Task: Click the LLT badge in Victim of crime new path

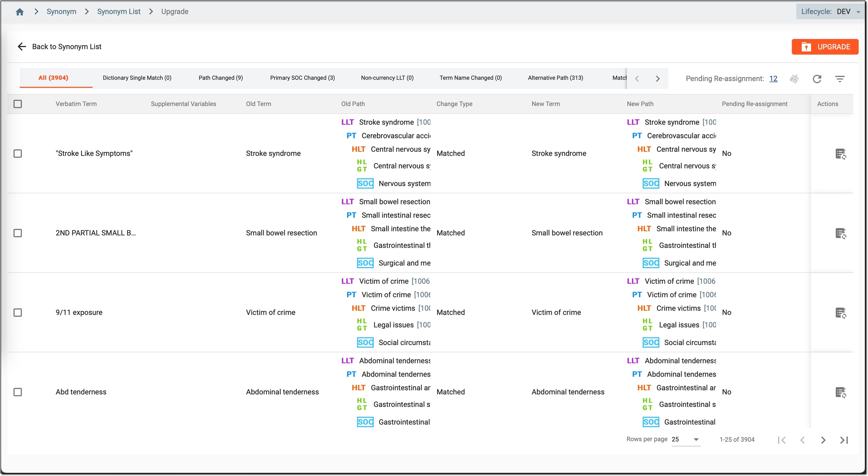Action: click(633, 281)
